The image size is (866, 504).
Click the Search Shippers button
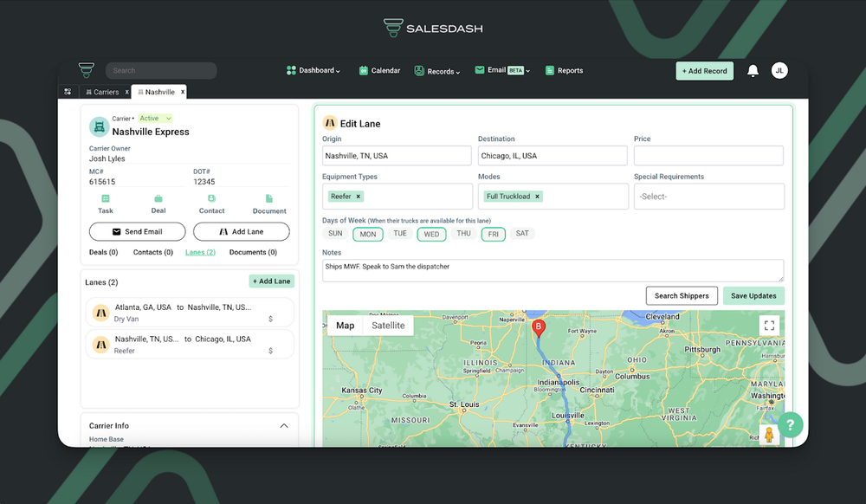point(682,296)
